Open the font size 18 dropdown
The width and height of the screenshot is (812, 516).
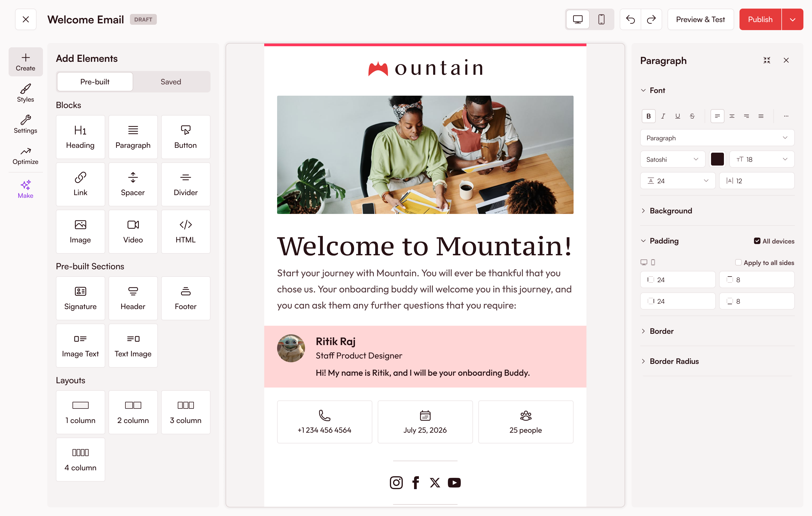click(762, 159)
